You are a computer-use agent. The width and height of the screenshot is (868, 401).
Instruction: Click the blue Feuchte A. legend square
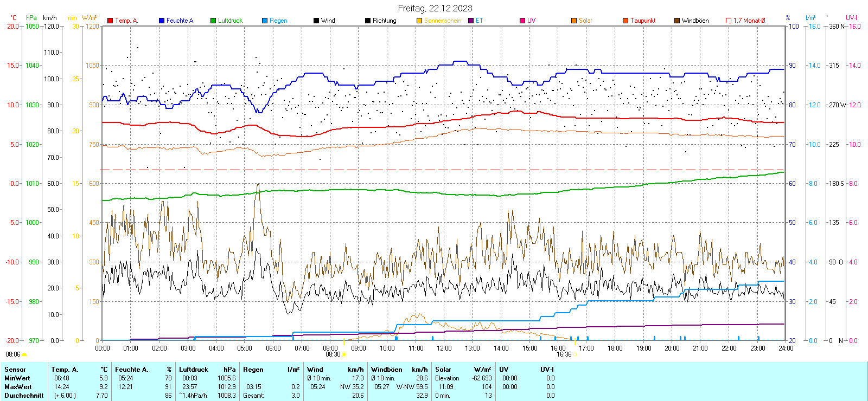[162, 21]
